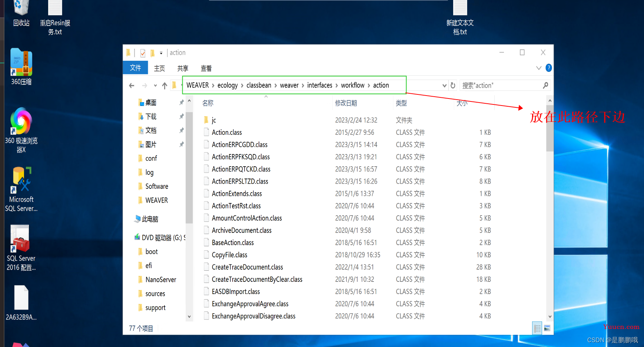Navigate to classbean in the breadcrumb
Screen dimensions: 644x347
click(259, 85)
